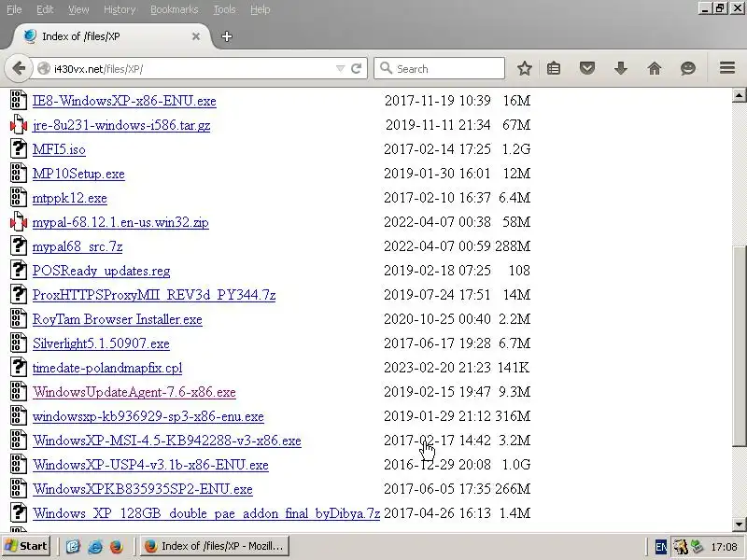747x560 pixels.
Task: Download windowsxp-kb936929-sp3-x86-enu.exe link
Action: 148,416
